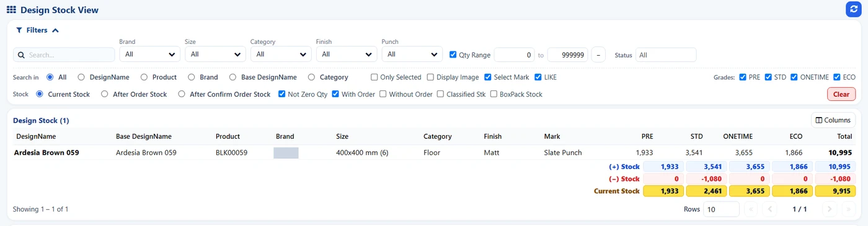Click the minus button after Qty Range
This screenshot has width=868, height=226.
(x=598, y=54)
